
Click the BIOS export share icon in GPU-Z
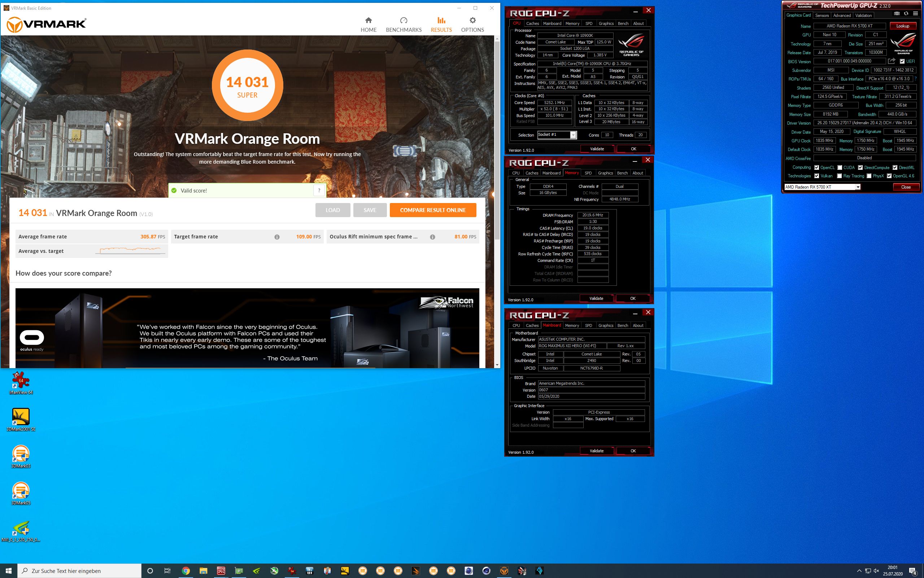pos(892,61)
